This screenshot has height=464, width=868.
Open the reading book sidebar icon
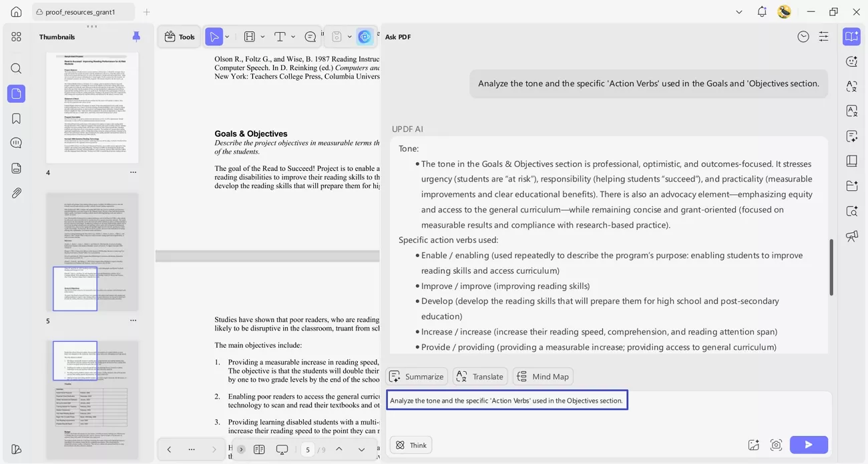[x=851, y=161]
